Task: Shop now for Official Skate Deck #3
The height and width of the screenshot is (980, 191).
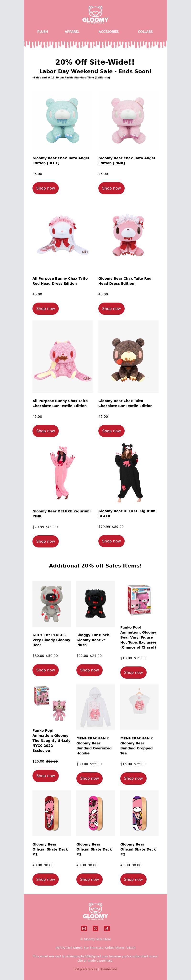Action: 133,879
